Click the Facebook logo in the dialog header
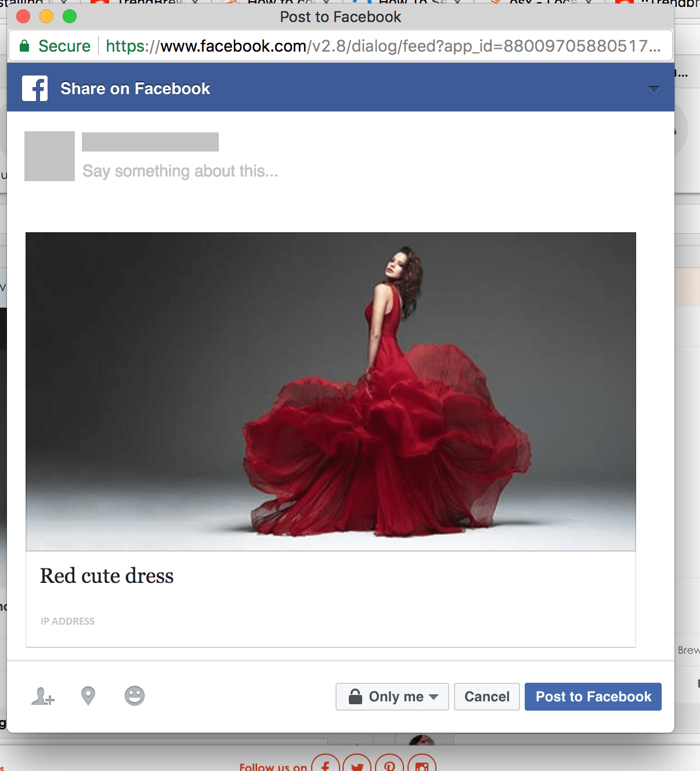700x771 pixels. tap(35, 88)
